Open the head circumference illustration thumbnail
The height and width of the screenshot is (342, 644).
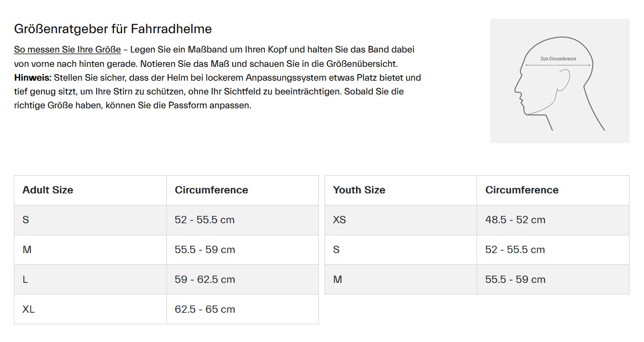coord(559,81)
